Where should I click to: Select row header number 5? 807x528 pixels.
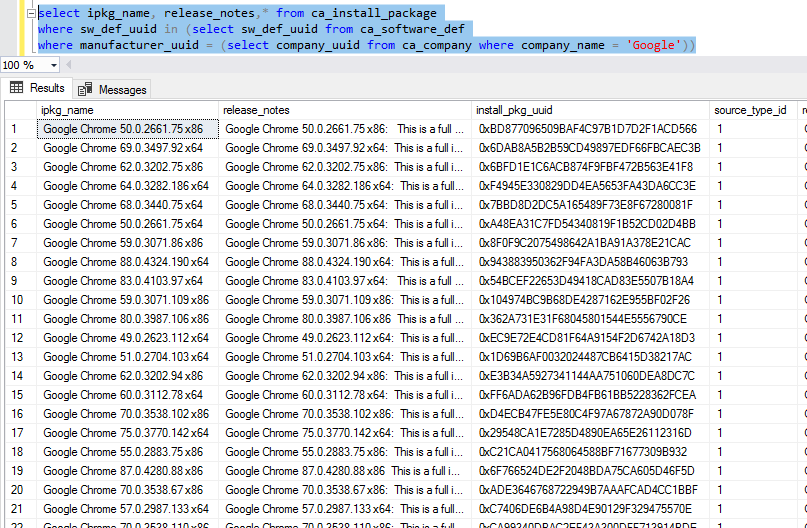point(21,205)
